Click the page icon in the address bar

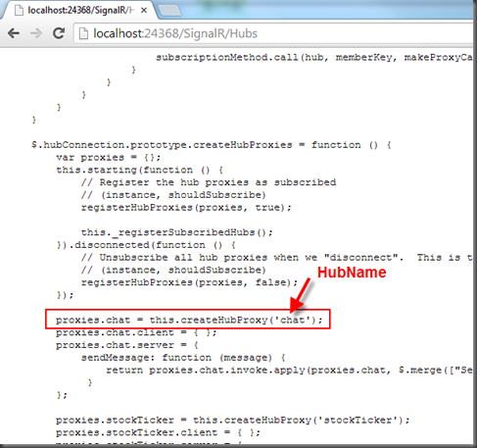[83, 33]
